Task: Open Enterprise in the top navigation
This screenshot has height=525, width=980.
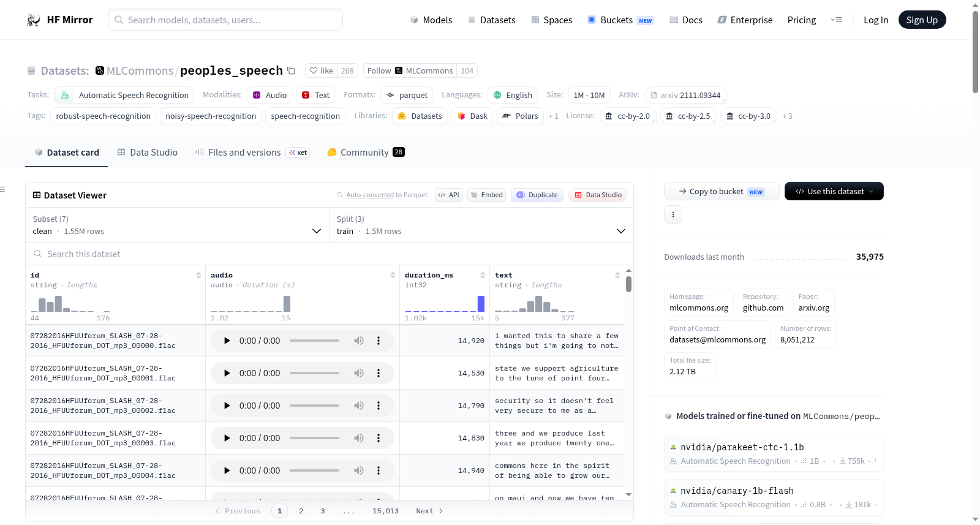Action: pos(745,20)
